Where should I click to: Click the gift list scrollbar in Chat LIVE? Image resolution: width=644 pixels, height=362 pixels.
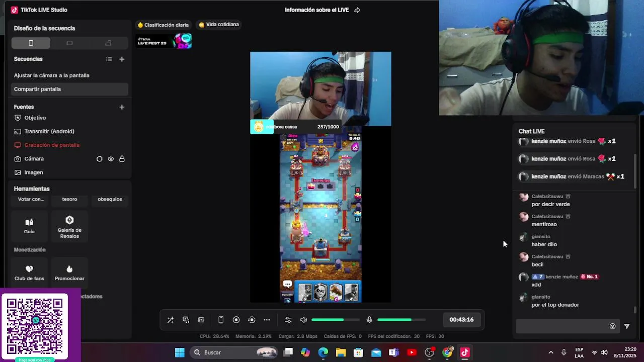635,171
